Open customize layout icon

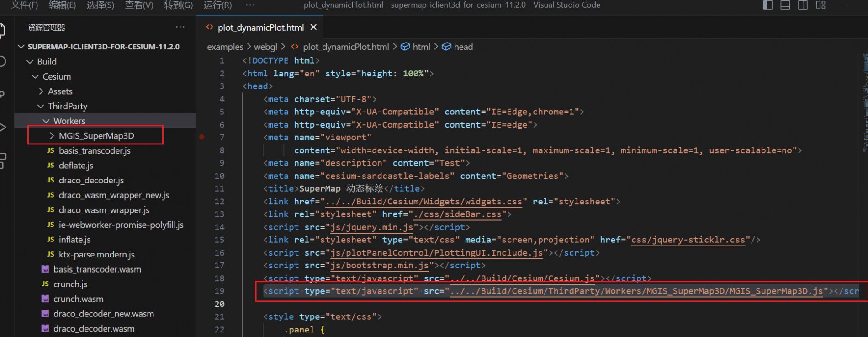821,5
